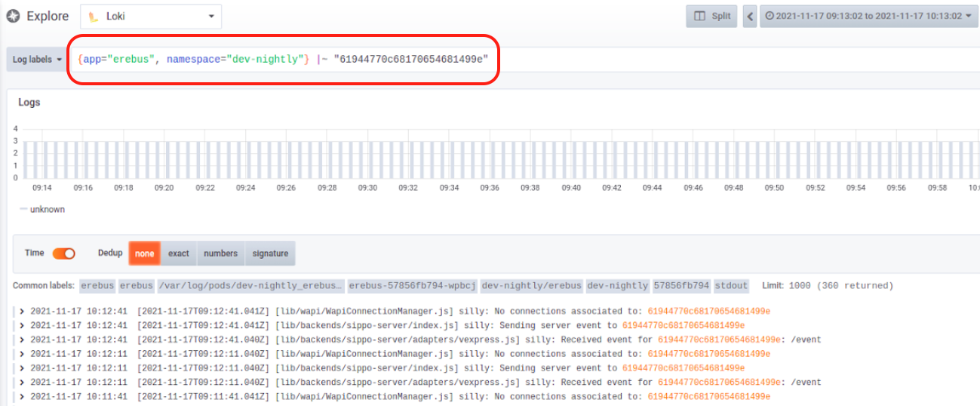Open the time range picker dropdown
This screenshot has width=980, height=406.
(x=868, y=16)
